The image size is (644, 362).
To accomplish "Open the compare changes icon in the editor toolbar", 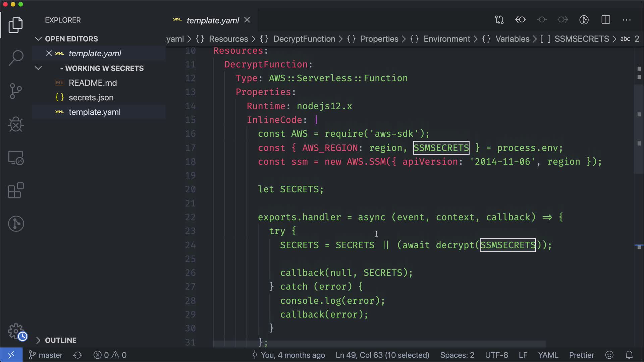I will (x=499, y=20).
